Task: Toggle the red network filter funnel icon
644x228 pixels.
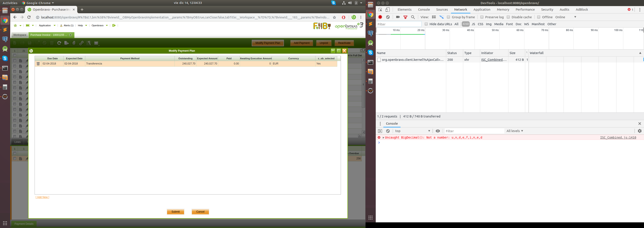Action: pyautogui.click(x=406, y=17)
